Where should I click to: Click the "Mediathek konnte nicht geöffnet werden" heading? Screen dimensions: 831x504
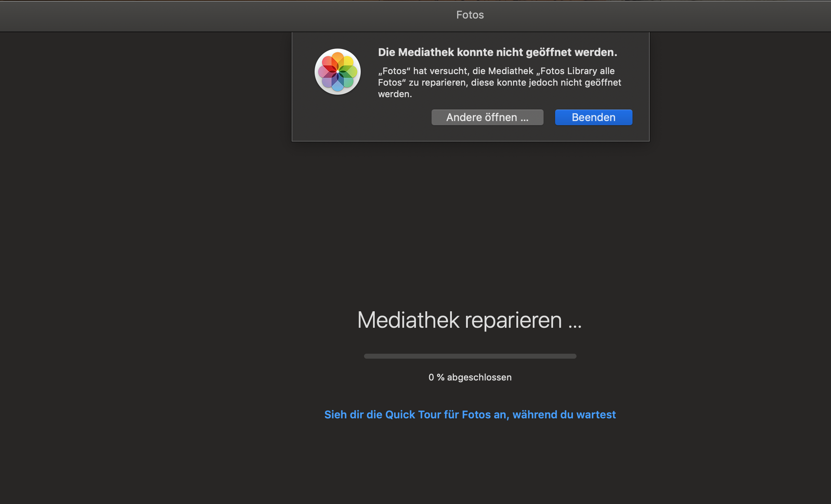pyautogui.click(x=497, y=52)
